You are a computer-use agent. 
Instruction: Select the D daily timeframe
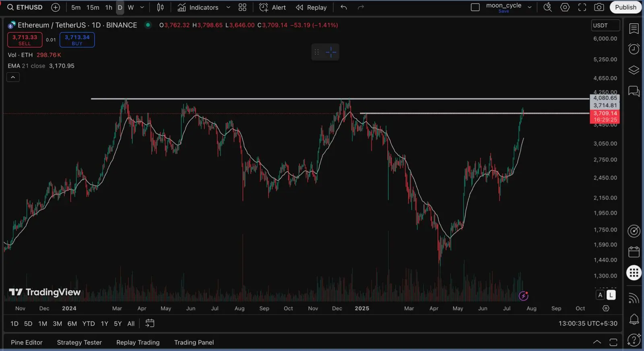tap(120, 7)
